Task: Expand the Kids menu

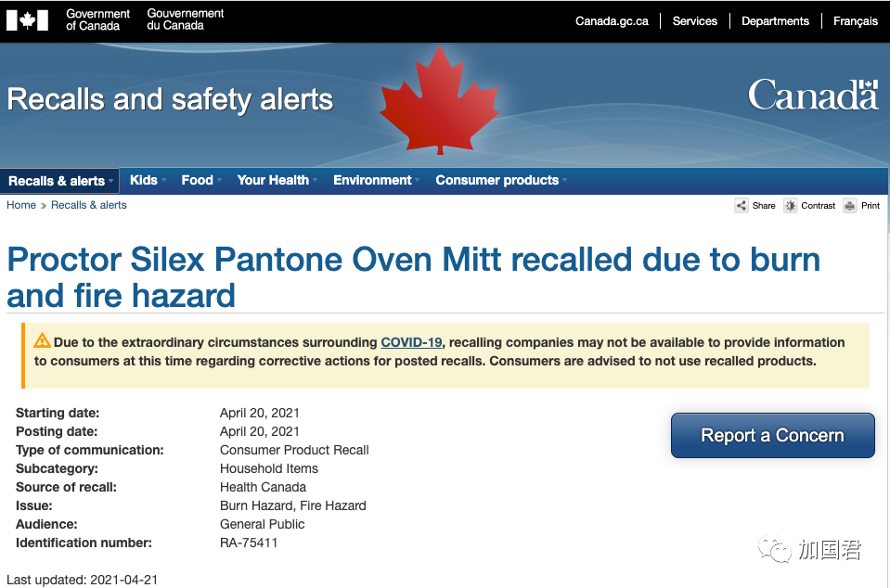Action: 148,180
